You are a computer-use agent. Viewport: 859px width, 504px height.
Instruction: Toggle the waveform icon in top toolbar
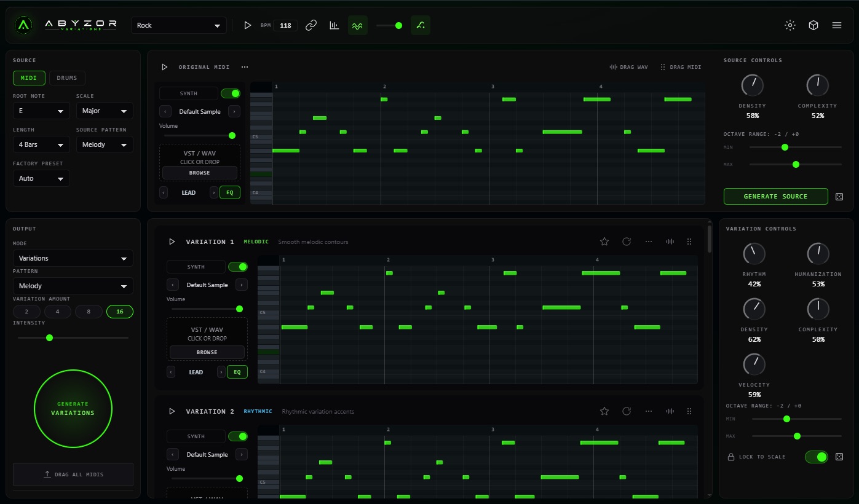pyautogui.click(x=357, y=25)
